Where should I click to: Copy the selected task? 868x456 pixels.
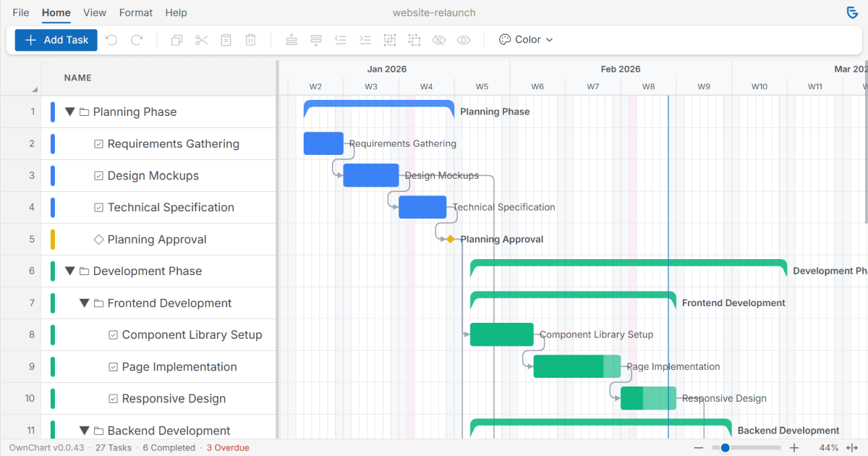tap(176, 40)
